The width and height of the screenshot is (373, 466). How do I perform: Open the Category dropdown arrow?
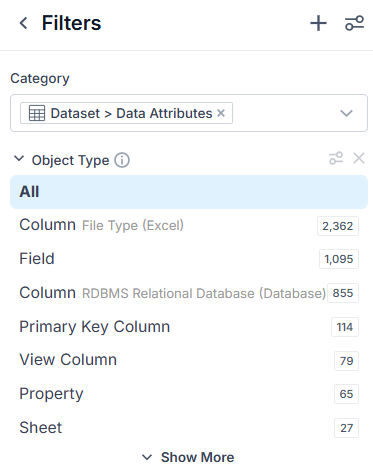346,113
